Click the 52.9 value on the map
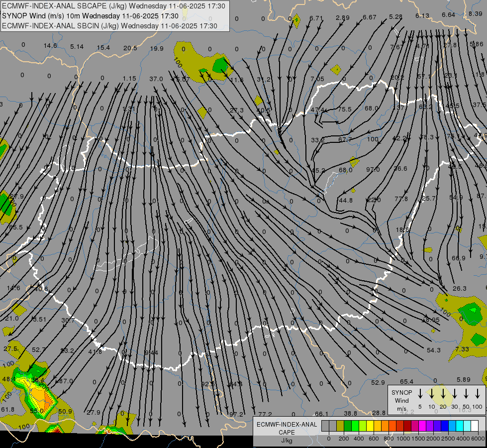487x448 pixels. coord(378,382)
